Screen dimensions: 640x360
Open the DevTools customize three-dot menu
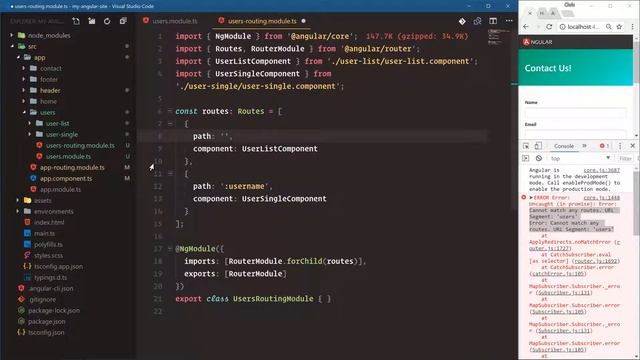click(620, 146)
